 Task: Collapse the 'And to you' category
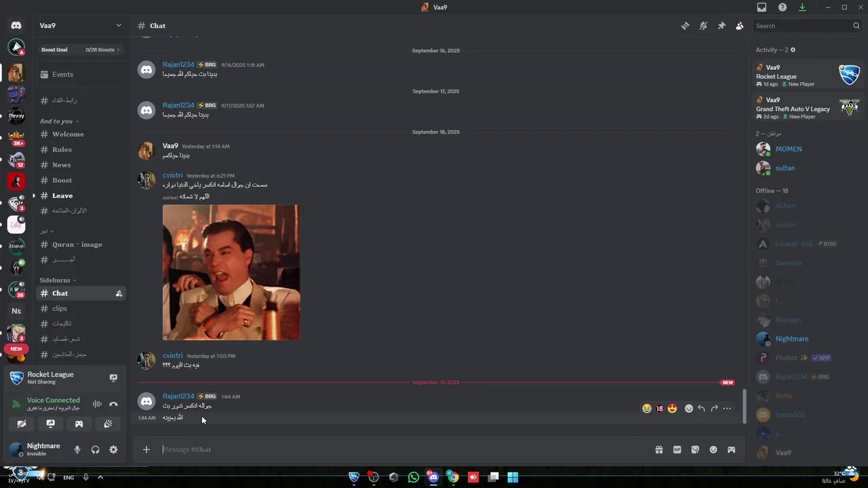point(59,121)
